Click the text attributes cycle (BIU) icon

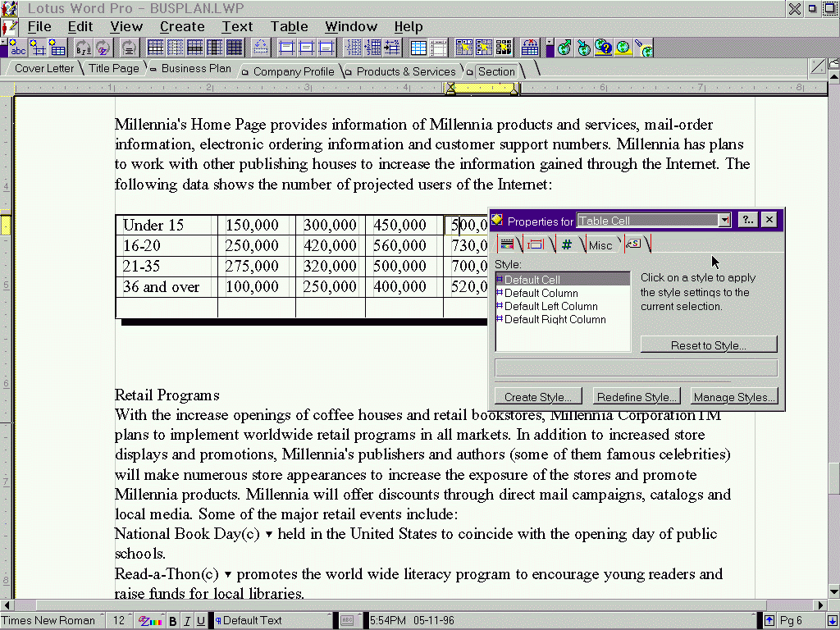(x=83, y=48)
